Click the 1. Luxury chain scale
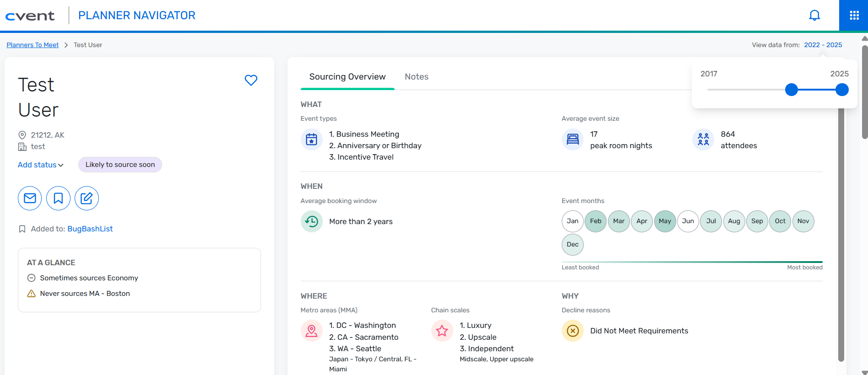This screenshot has height=375, width=868. coord(476,325)
